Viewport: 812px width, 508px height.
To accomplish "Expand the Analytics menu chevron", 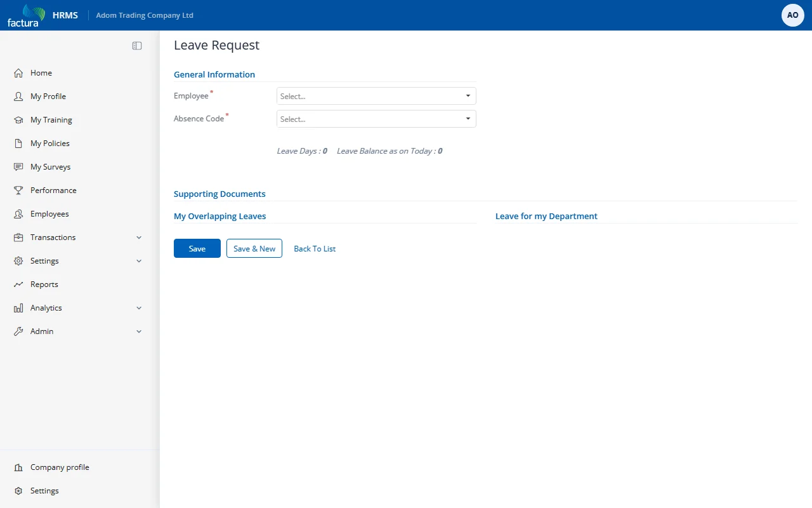I will [139, 308].
